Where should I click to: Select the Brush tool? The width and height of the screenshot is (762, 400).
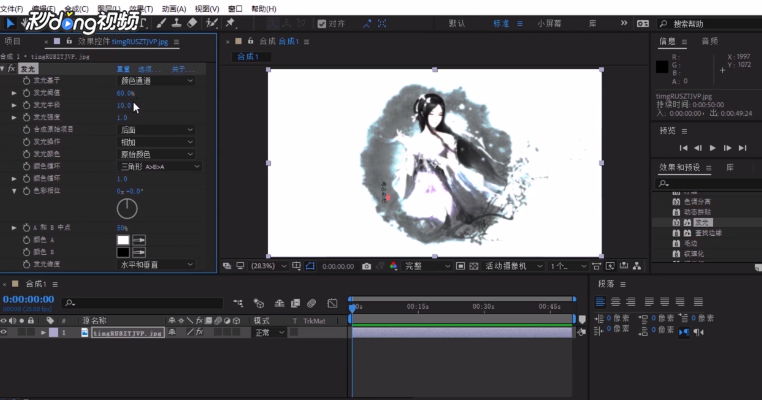161,23
